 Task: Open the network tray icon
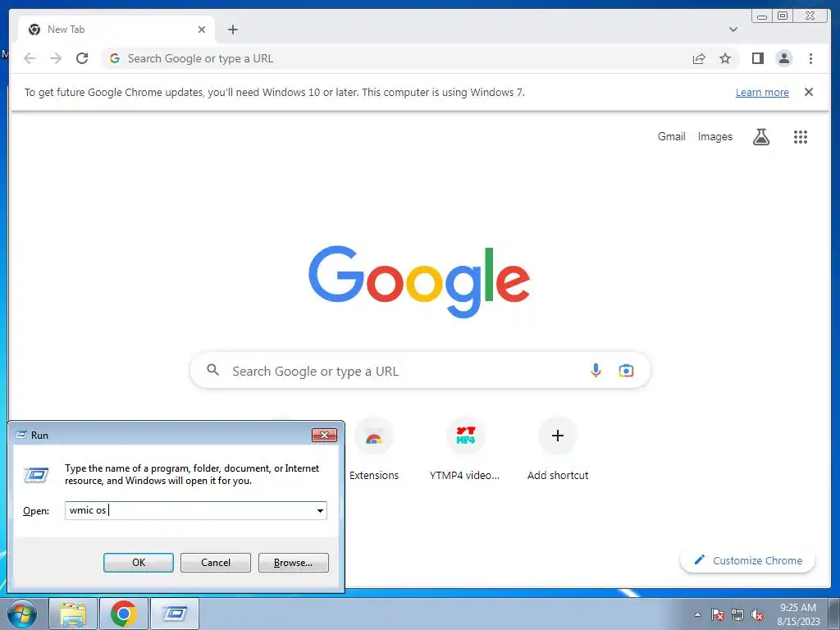tap(737, 614)
